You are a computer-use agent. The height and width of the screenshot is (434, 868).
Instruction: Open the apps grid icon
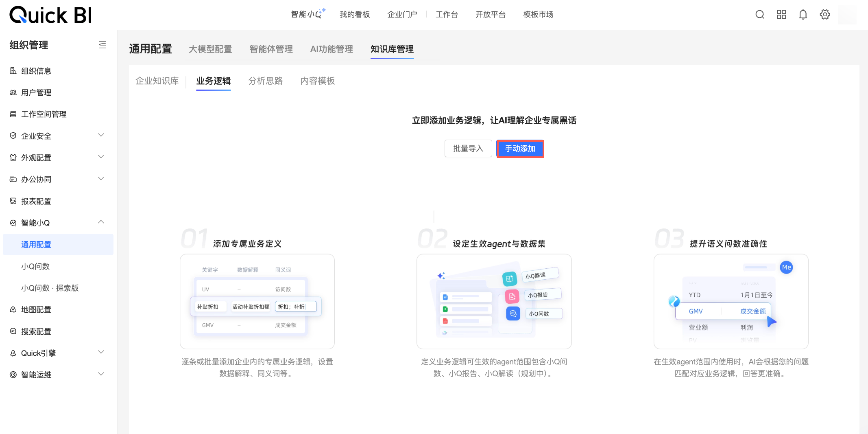click(x=781, y=15)
